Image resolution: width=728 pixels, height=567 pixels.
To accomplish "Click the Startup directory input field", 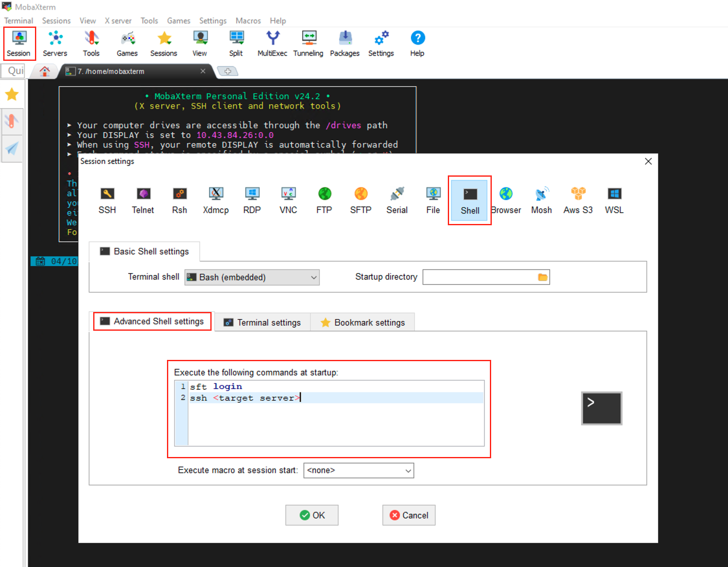I will (x=479, y=278).
